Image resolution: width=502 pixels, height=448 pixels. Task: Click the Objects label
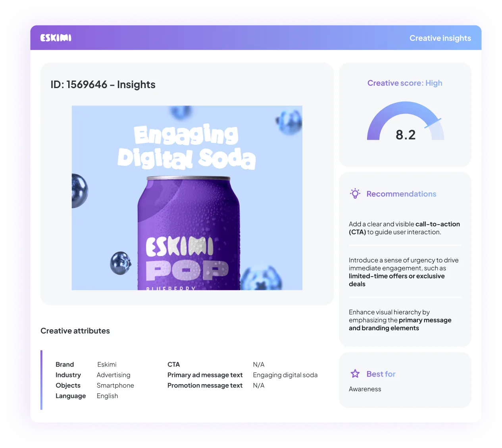[68, 385]
